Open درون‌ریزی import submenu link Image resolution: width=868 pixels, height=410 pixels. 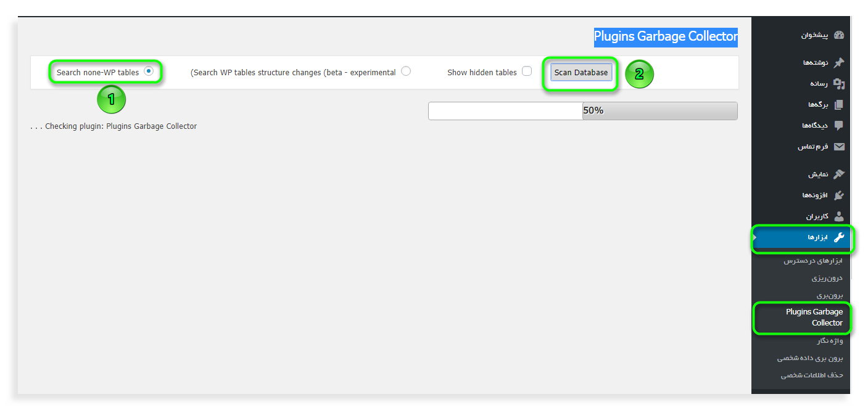pyautogui.click(x=827, y=278)
